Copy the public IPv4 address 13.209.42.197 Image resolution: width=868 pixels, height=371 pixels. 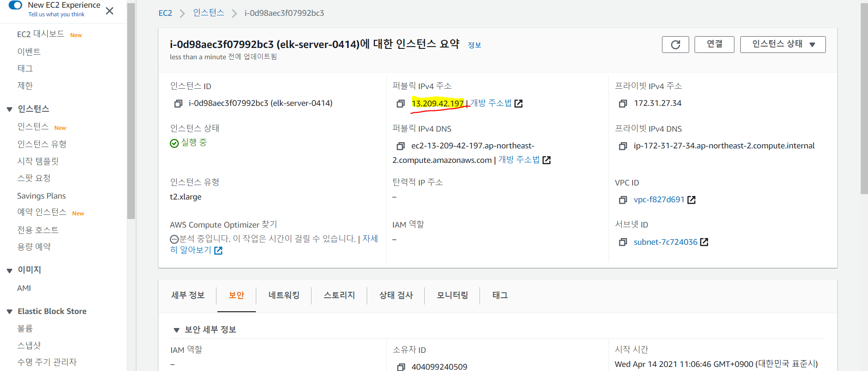click(400, 104)
